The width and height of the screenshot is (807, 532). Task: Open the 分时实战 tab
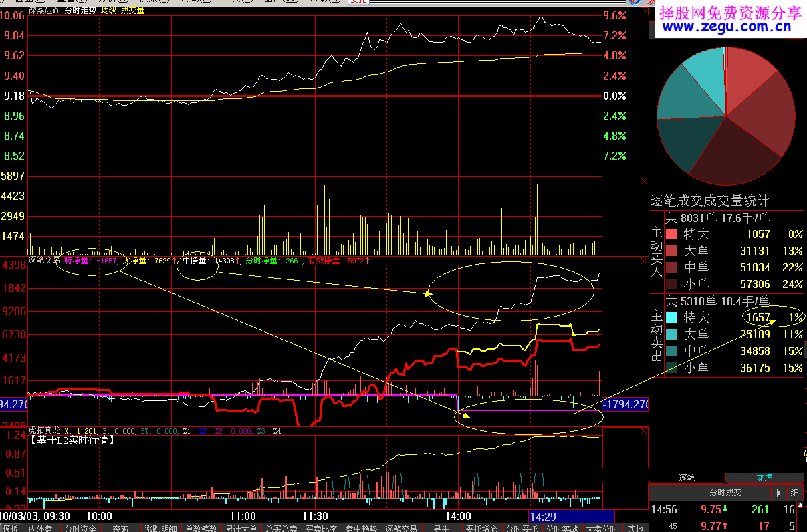[562, 528]
